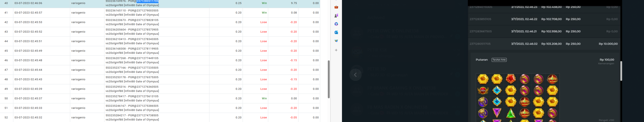Click the round back arrow button
The height and width of the screenshot is (122, 644).
click(x=355, y=75)
